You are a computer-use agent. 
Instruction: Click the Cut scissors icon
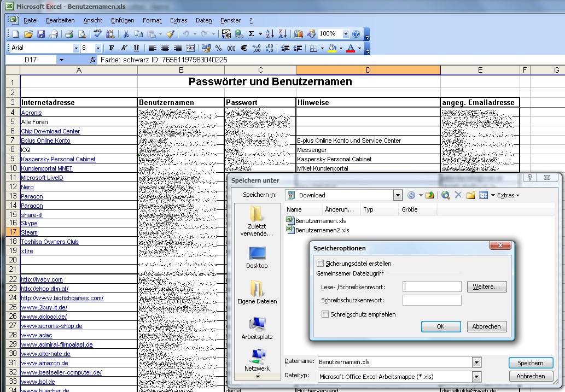pyautogui.click(x=126, y=34)
